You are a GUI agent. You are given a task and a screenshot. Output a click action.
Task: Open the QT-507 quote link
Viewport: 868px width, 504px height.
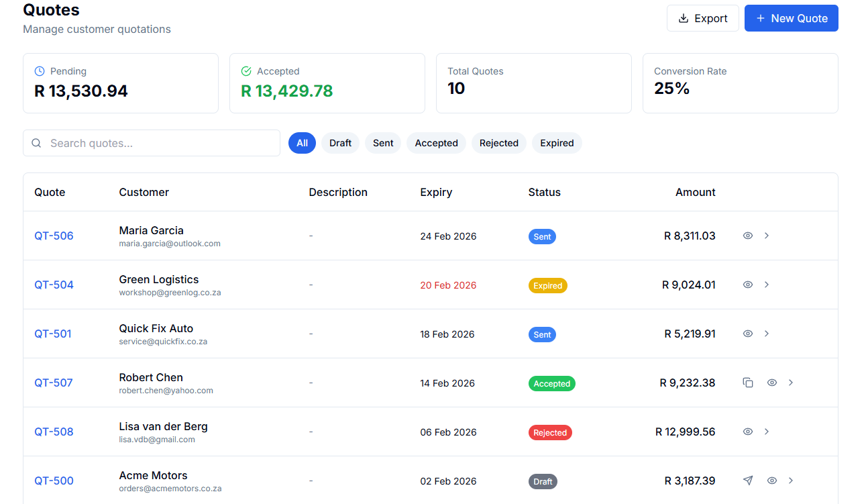54,383
